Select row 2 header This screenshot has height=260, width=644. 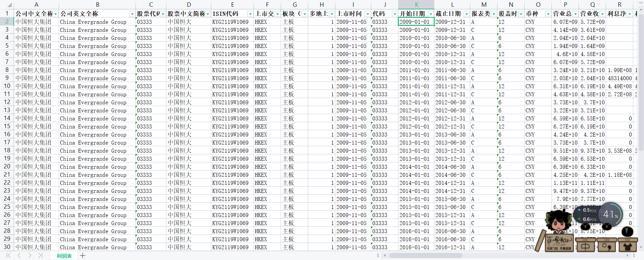[7, 21]
